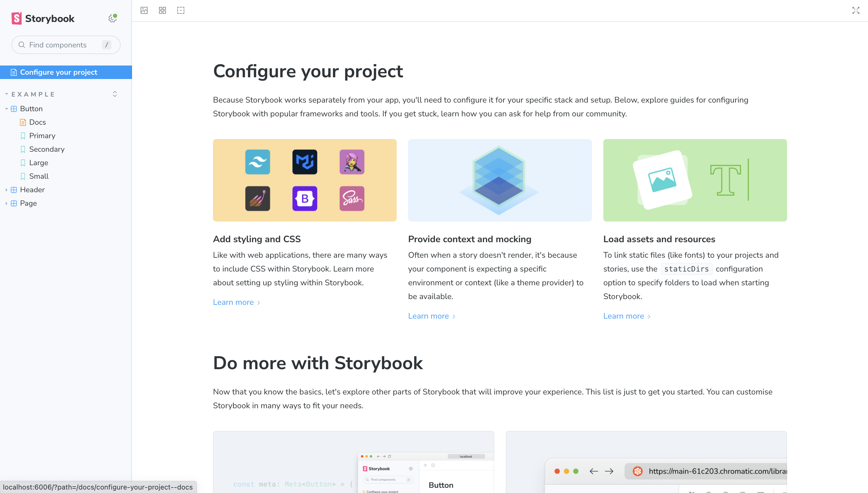Select Configure your project in sidebar

pos(66,72)
